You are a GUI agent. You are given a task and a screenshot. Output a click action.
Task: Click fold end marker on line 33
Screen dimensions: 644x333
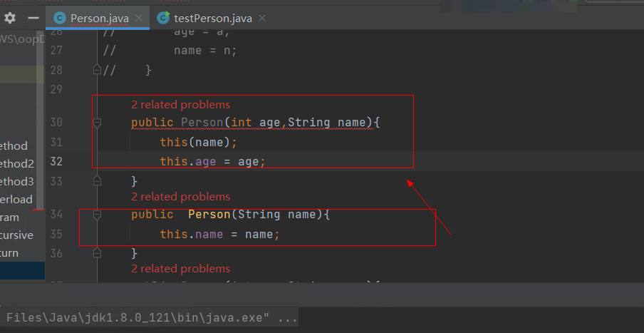(x=97, y=181)
